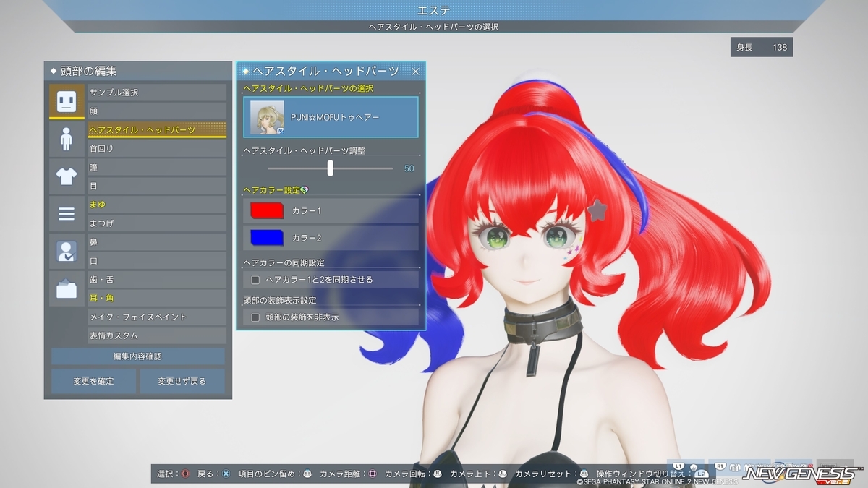Screen dimensions: 868x488
Task: Select まゆ menu item
Action: [x=157, y=205]
